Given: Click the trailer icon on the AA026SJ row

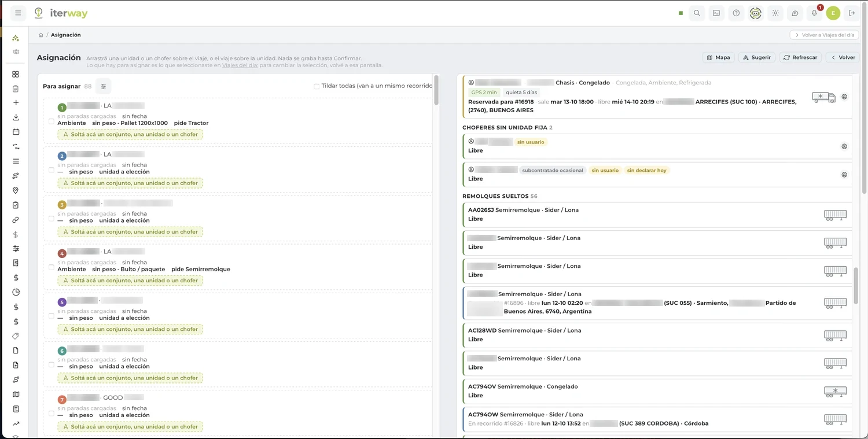Looking at the screenshot, I should [835, 215].
